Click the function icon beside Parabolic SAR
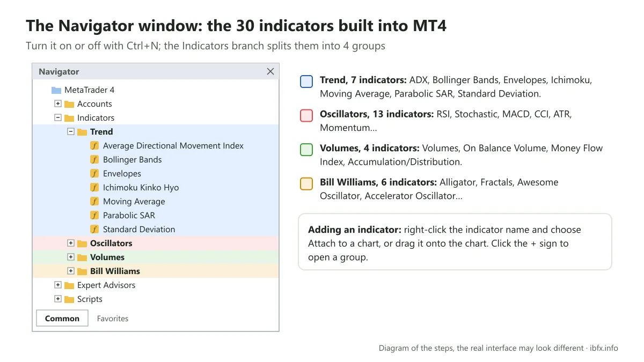 click(x=94, y=216)
